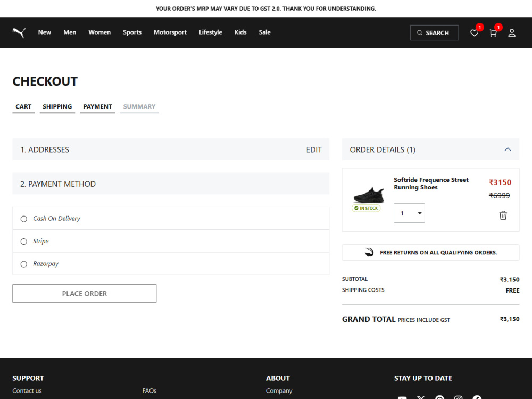Image resolution: width=532 pixels, height=399 pixels.
Task: Open the Company footer link
Action: click(279, 390)
